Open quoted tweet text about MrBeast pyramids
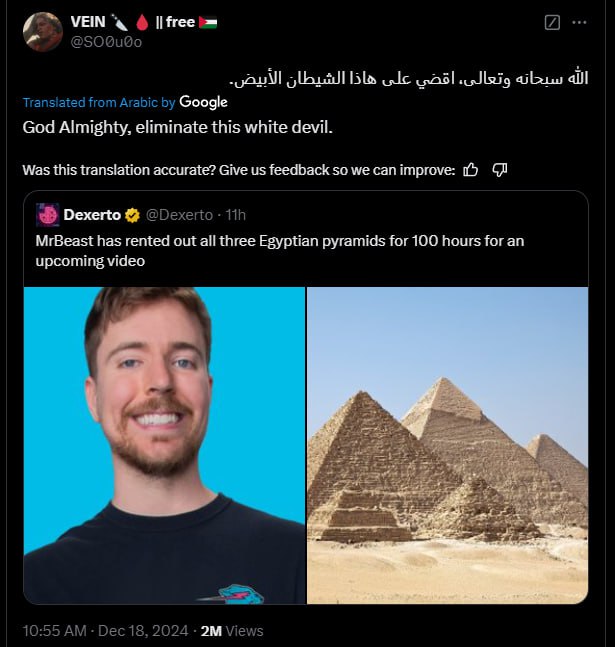 [x=280, y=251]
